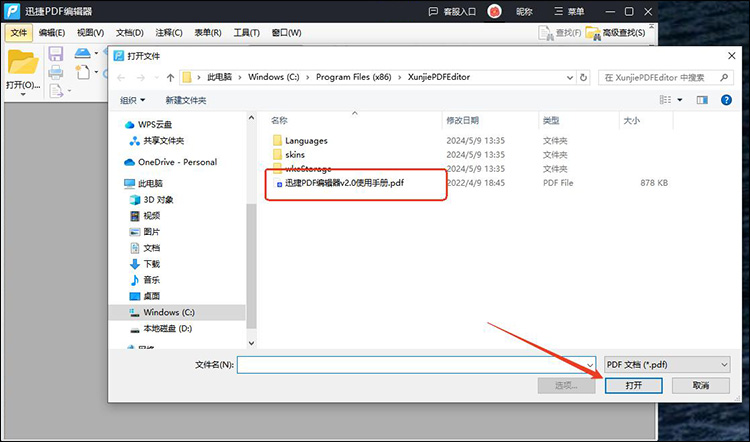Viewport: 750px width, 442px height.
Task: Click the Up one level arrow
Action: 170,77
